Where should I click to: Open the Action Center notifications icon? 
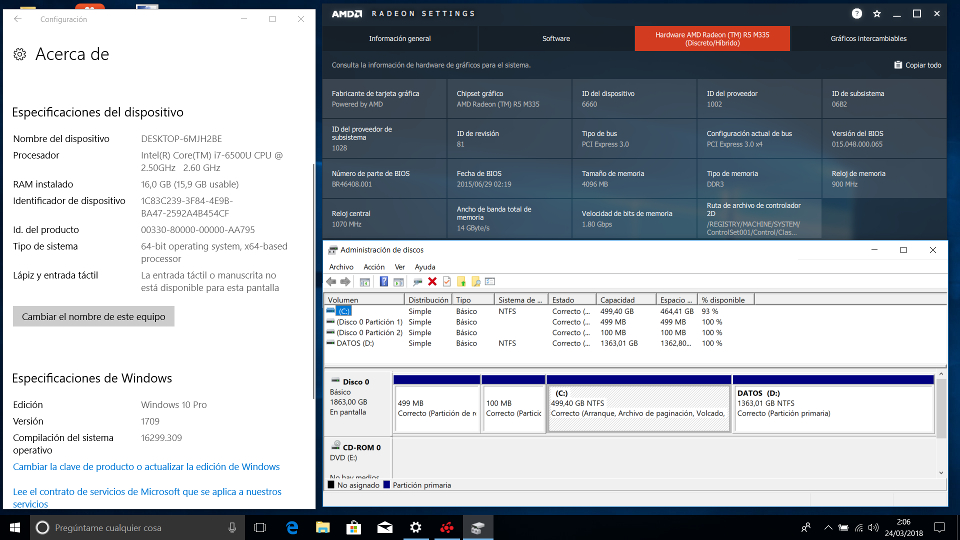pyautogui.click(x=940, y=527)
